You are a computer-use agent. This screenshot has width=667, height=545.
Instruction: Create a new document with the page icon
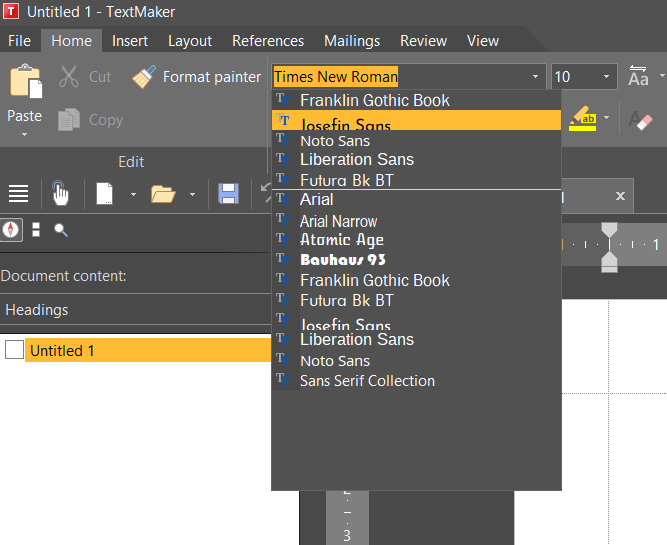[x=104, y=193]
